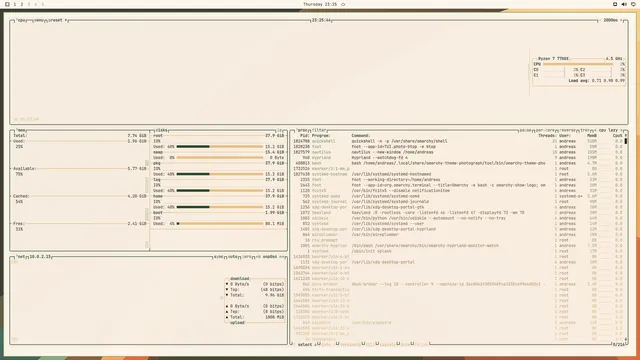Click the nice button

coord(405,344)
